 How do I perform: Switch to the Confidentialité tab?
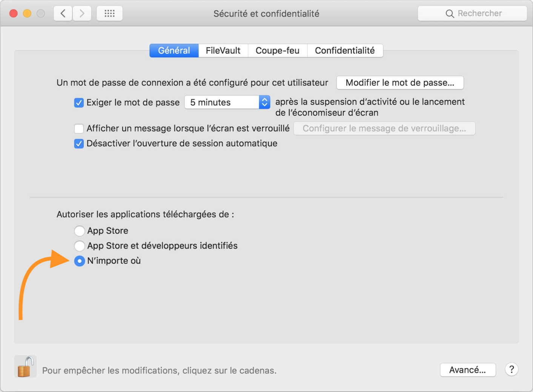pos(345,51)
